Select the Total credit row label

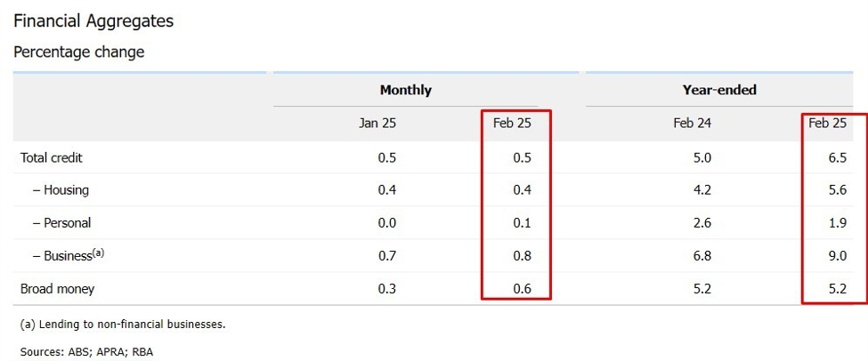(52, 157)
